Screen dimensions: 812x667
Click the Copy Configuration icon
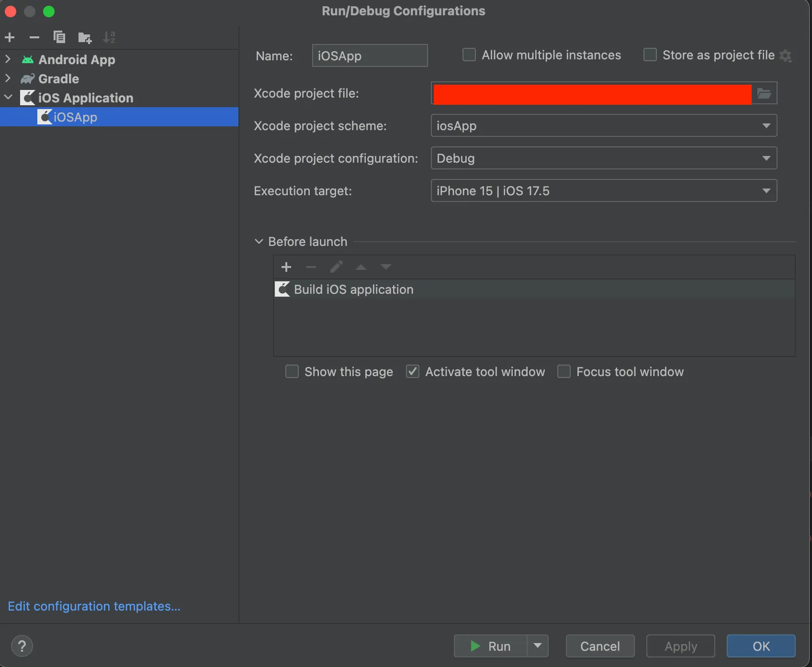(x=59, y=37)
